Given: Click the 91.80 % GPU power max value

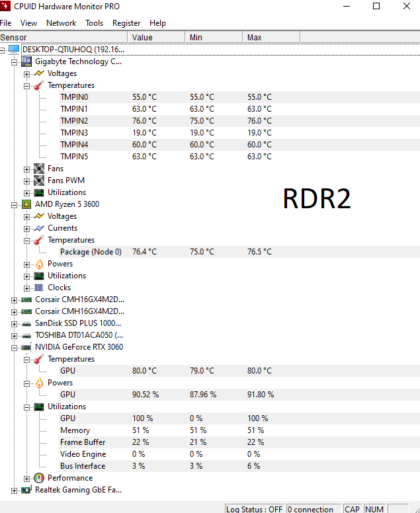Looking at the screenshot, I should coord(260,395).
